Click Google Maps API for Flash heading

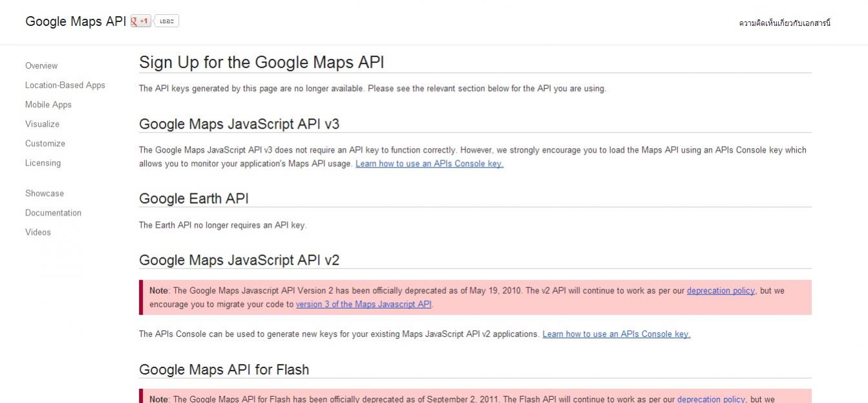pyautogui.click(x=224, y=369)
